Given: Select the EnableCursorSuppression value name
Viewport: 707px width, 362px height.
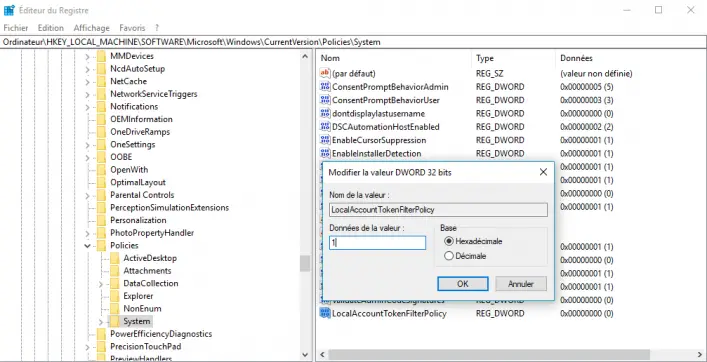Looking at the screenshot, I should (x=379, y=140).
